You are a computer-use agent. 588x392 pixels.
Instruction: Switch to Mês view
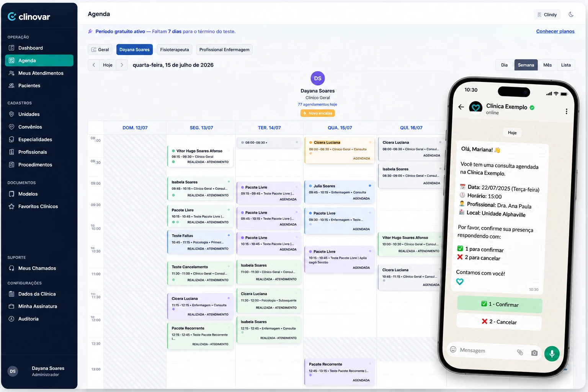547,65
